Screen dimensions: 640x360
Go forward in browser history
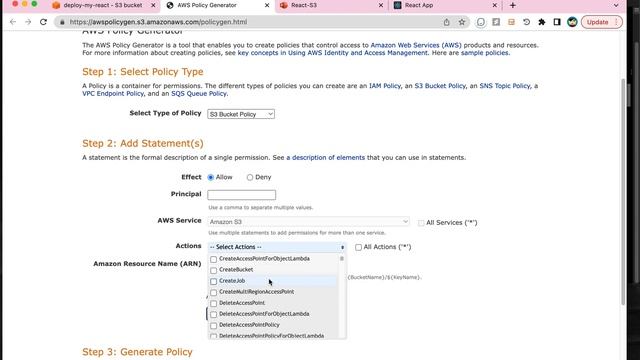pyautogui.click(x=28, y=22)
